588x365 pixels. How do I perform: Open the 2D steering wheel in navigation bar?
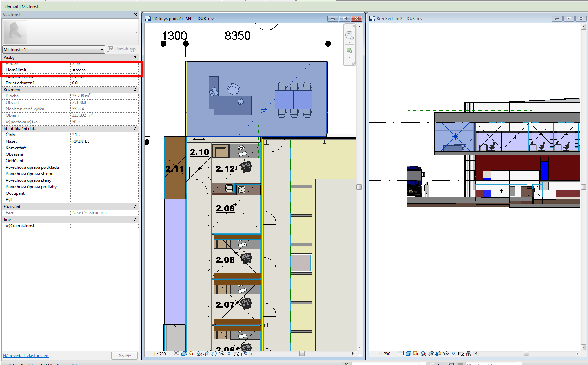click(349, 35)
